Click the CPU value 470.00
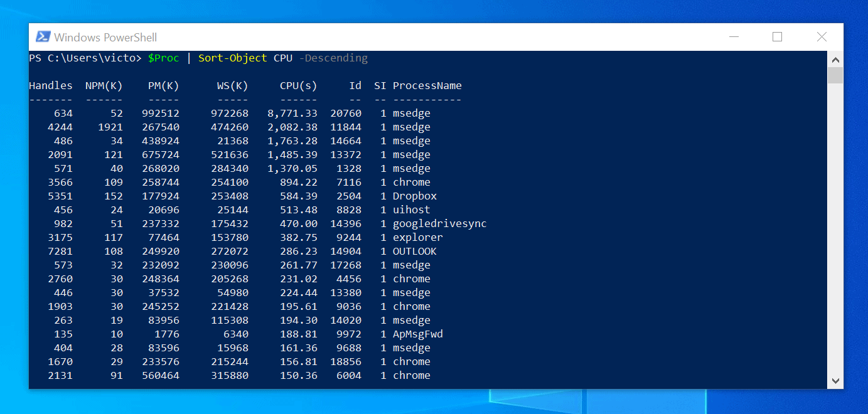 click(299, 224)
